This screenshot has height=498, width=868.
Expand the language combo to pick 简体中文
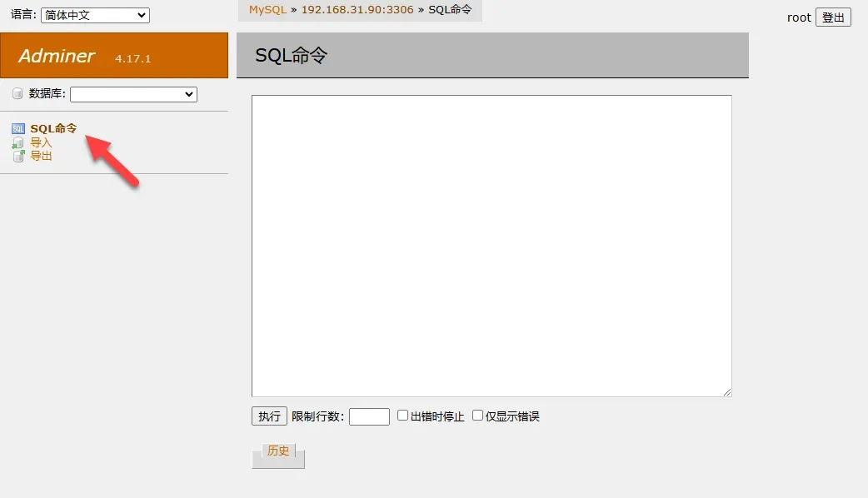[x=94, y=14]
